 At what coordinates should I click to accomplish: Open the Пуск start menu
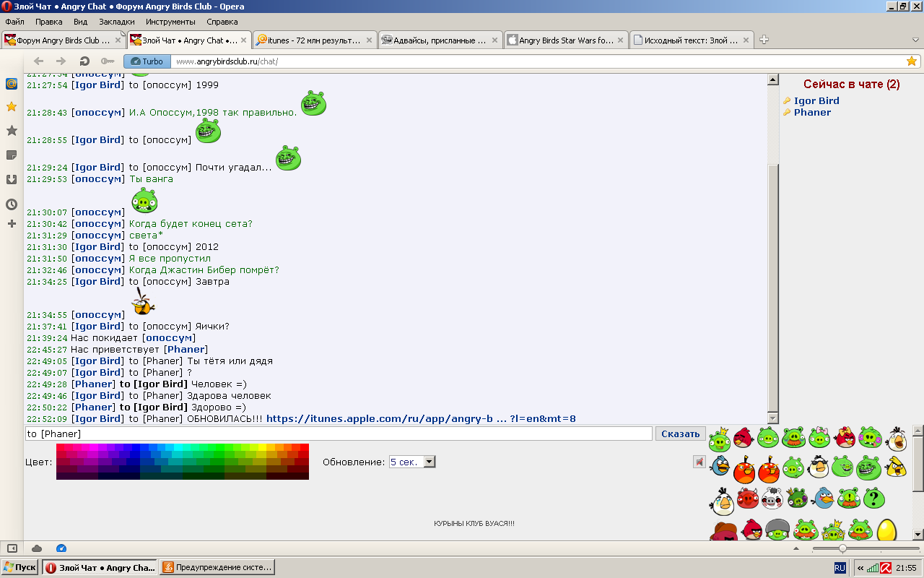coord(19,568)
